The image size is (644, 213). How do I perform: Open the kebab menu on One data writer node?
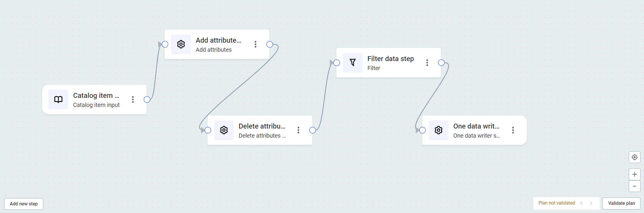[x=513, y=130]
